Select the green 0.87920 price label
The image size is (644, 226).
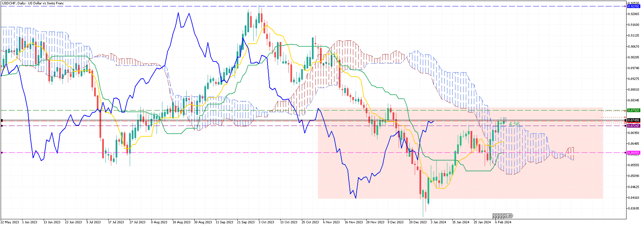[x=634, y=110]
